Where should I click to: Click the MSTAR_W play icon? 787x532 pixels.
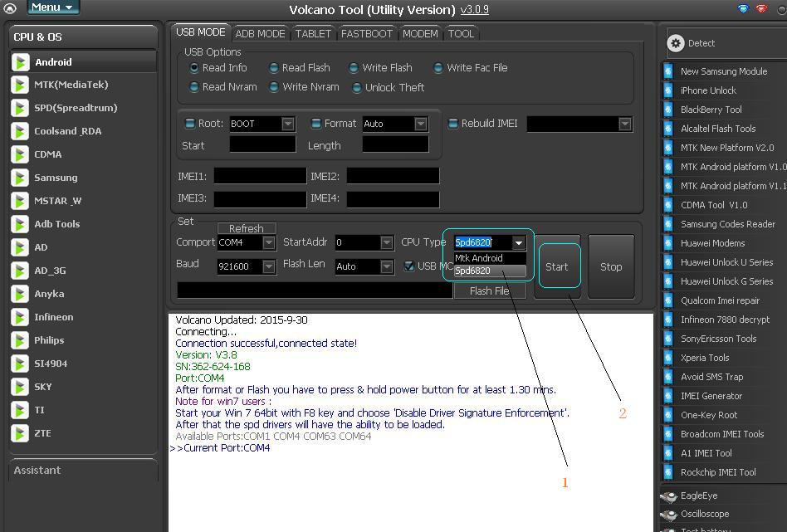(20, 201)
